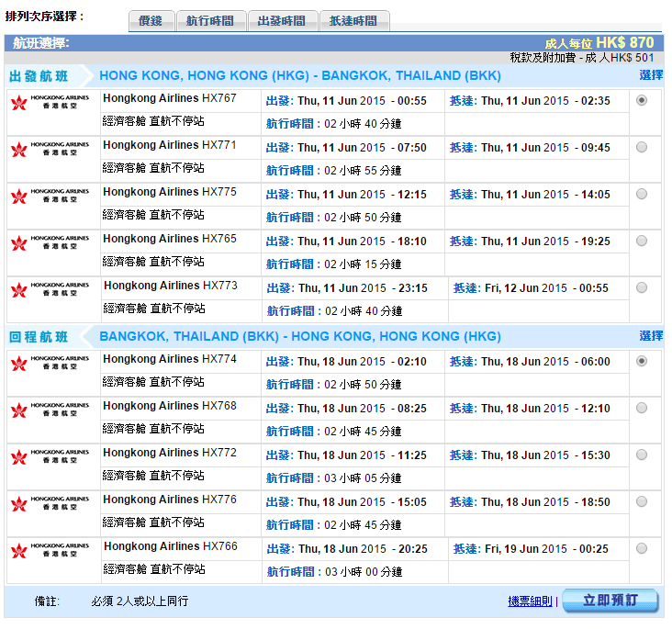This screenshot has height=629, width=672.
Task: Click the Hong Kong Airlines logo for HX773
Action: coord(50,288)
